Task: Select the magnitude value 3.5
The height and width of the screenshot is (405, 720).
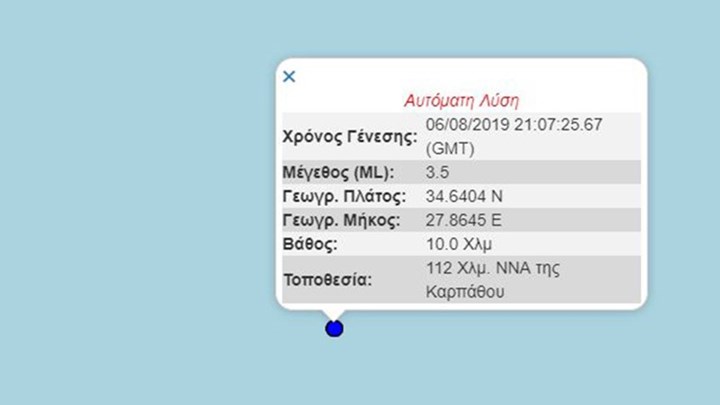Action: click(x=437, y=173)
